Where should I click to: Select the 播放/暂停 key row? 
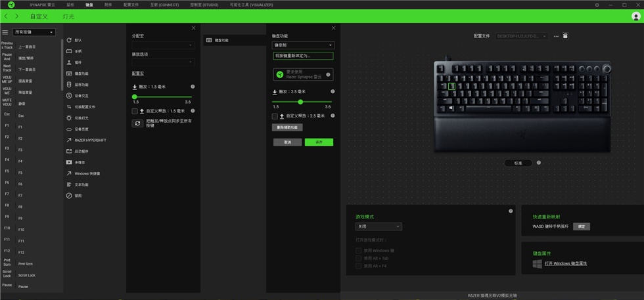click(32, 58)
